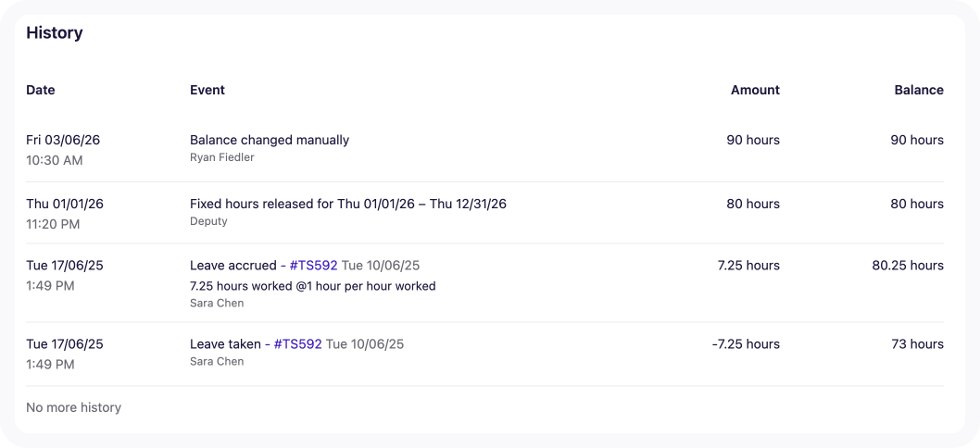Click the 'No more history' footer text

[x=73, y=407]
